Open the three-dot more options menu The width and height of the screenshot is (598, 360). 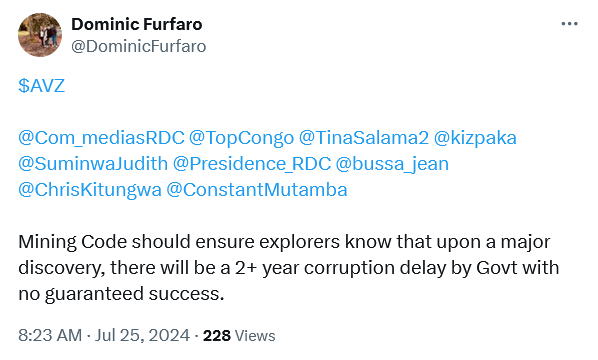[x=569, y=24]
